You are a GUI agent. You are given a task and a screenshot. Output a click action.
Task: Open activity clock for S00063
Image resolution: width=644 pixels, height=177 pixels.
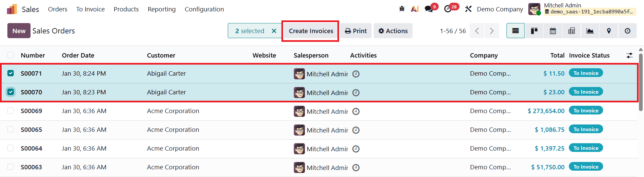click(356, 168)
